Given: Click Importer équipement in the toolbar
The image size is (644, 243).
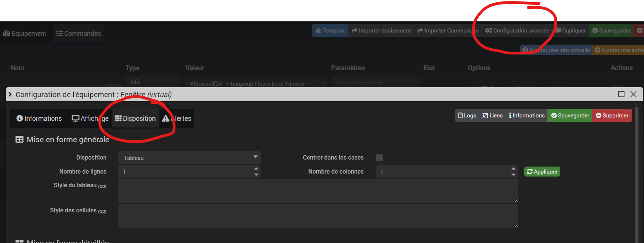Looking at the screenshot, I should point(382,31).
